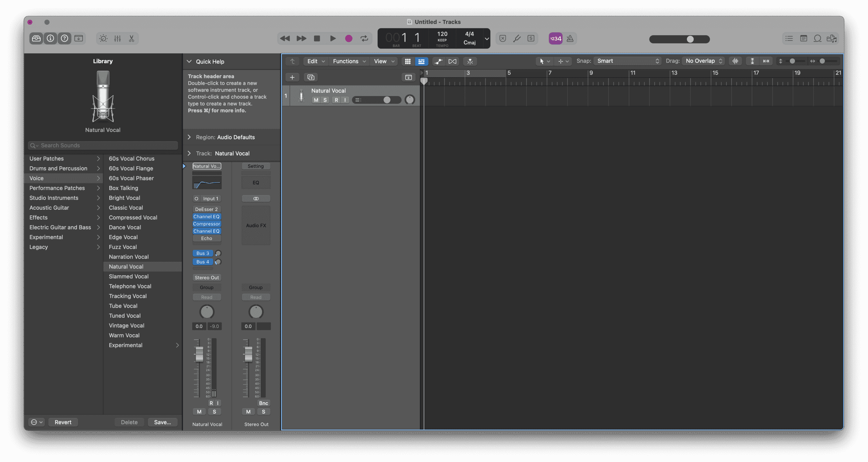Click the Record button in transport
The width and height of the screenshot is (868, 462).
(x=349, y=38)
